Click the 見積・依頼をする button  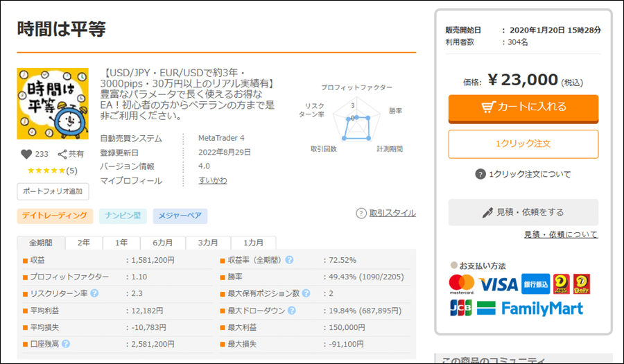pyautogui.click(x=523, y=212)
